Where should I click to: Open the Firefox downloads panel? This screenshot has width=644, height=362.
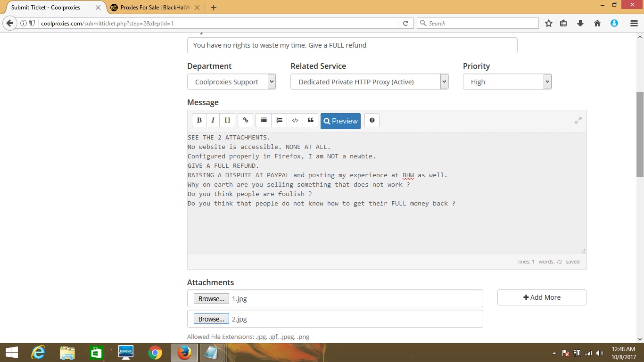tap(580, 23)
